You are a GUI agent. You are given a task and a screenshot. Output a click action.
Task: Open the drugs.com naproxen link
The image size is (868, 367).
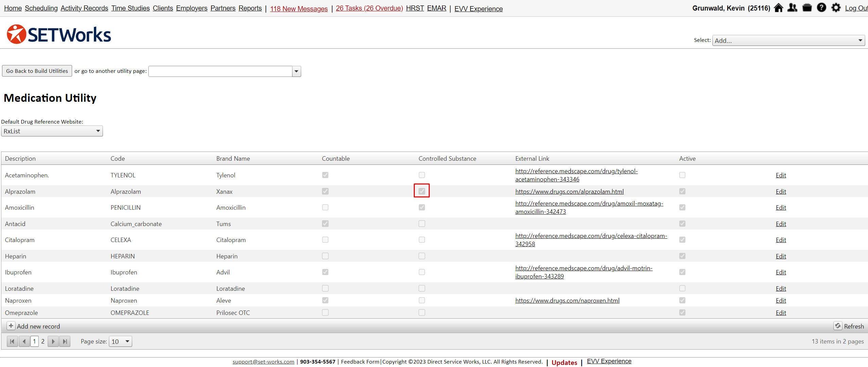pyautogui.click(x=567, y=300)
